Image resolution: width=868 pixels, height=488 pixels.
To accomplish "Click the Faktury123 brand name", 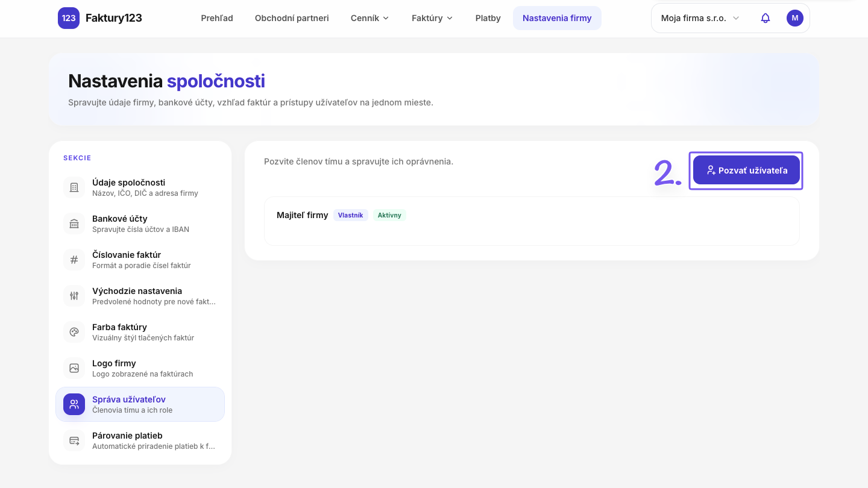I will coord(114,18).
